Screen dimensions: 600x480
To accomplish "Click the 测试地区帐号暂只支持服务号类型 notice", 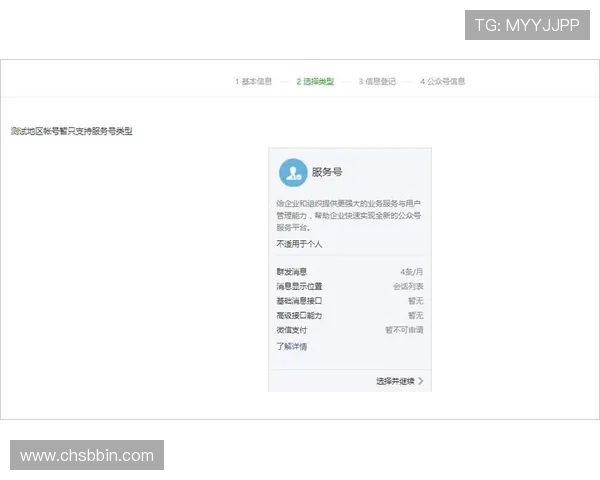I will (72, 131).
